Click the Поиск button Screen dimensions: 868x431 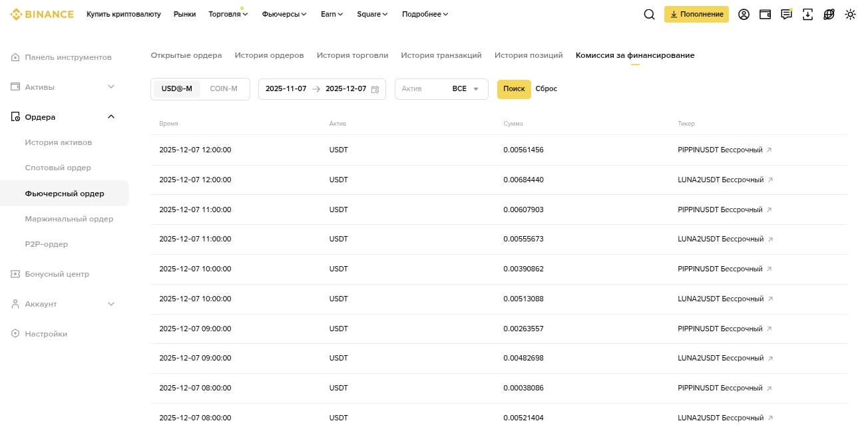click(514, 89)
